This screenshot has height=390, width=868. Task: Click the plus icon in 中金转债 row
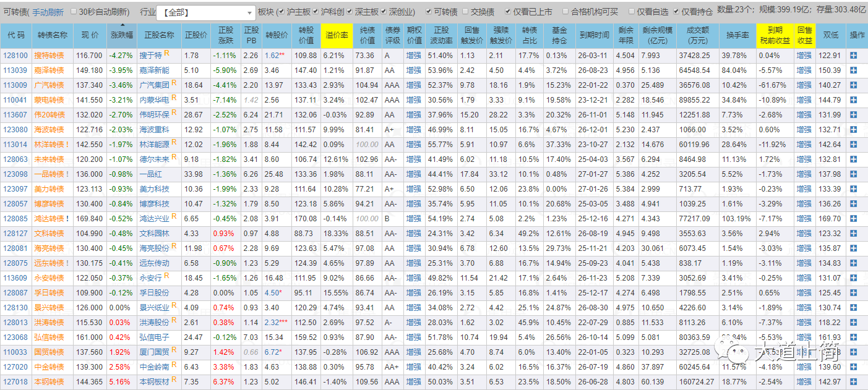coord(854,367)
